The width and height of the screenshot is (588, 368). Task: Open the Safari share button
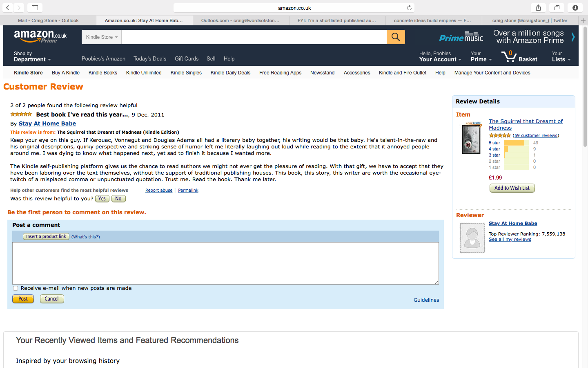coord(539,8)
